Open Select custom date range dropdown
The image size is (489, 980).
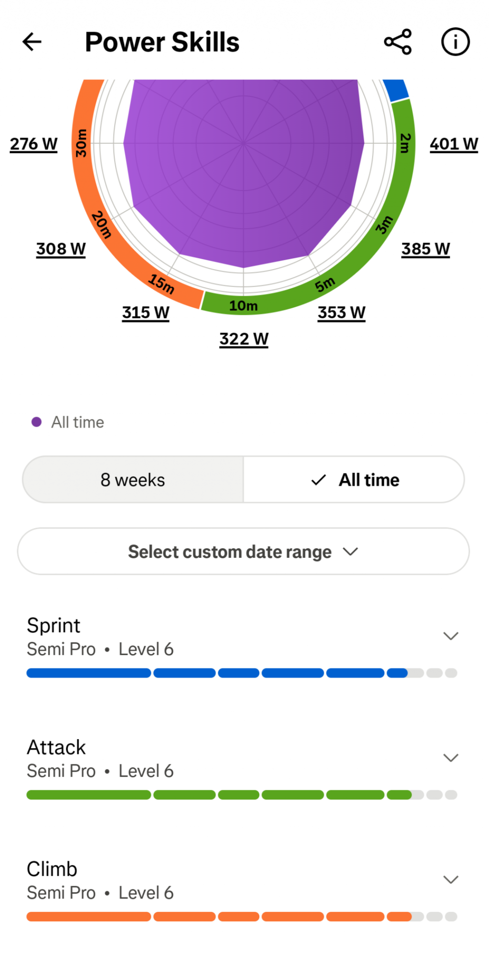[x=244, y=552]
